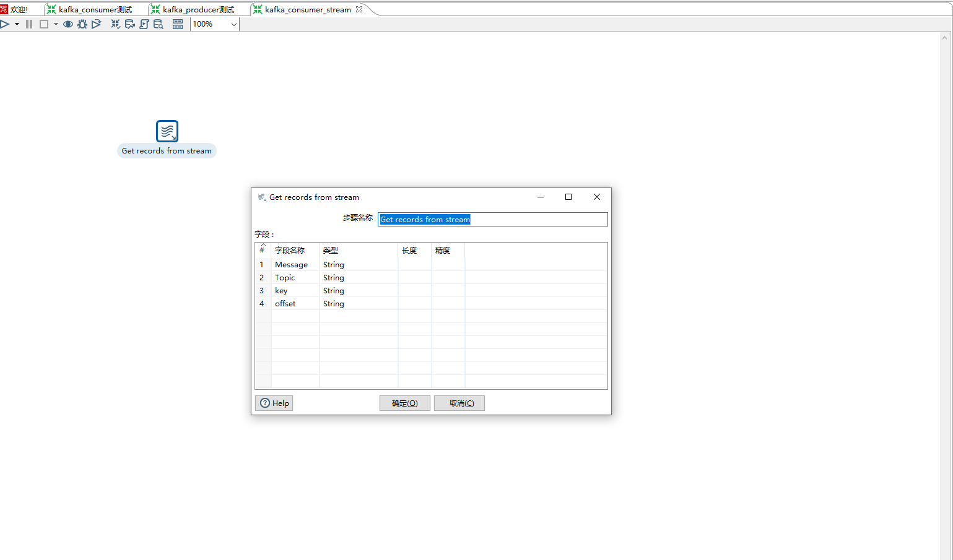Pause the transformation execution
The height and width of the screenshot is (560, 953).
pyautogui.click(x=28, y=24)
